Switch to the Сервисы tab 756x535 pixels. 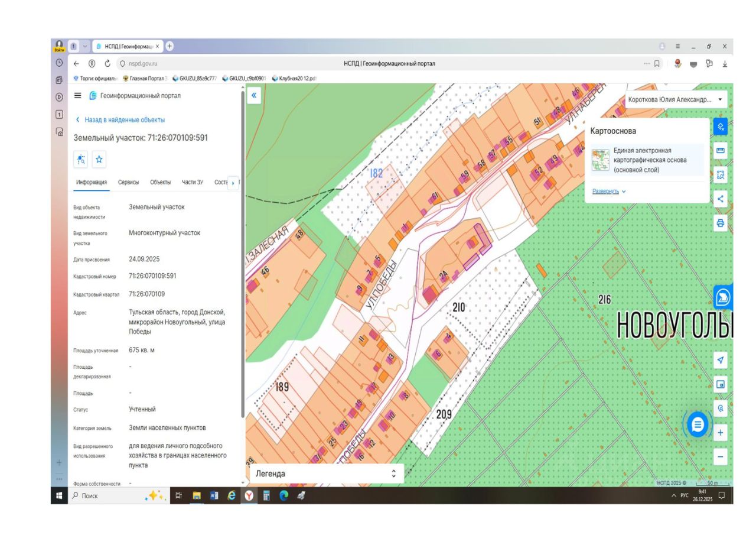click(128, 182)
